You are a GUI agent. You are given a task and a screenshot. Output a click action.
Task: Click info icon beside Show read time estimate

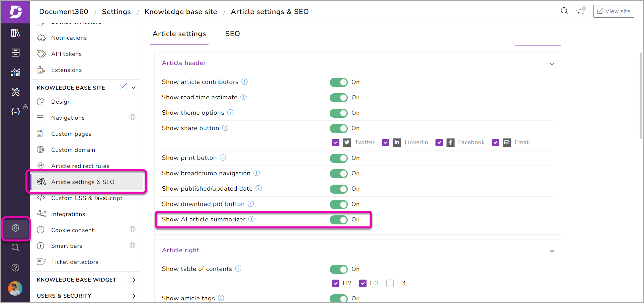pyautogui.click(x=244, y=97)
